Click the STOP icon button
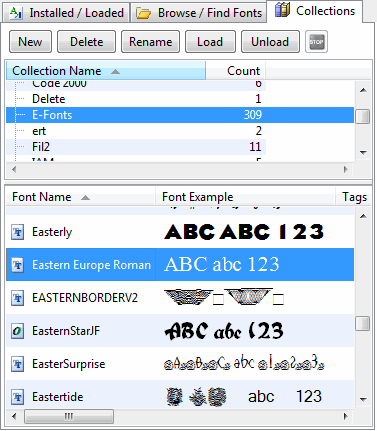 coord(316,42)
